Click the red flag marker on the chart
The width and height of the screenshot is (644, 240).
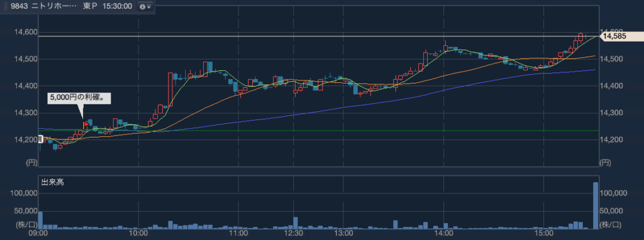click(86, 124)
